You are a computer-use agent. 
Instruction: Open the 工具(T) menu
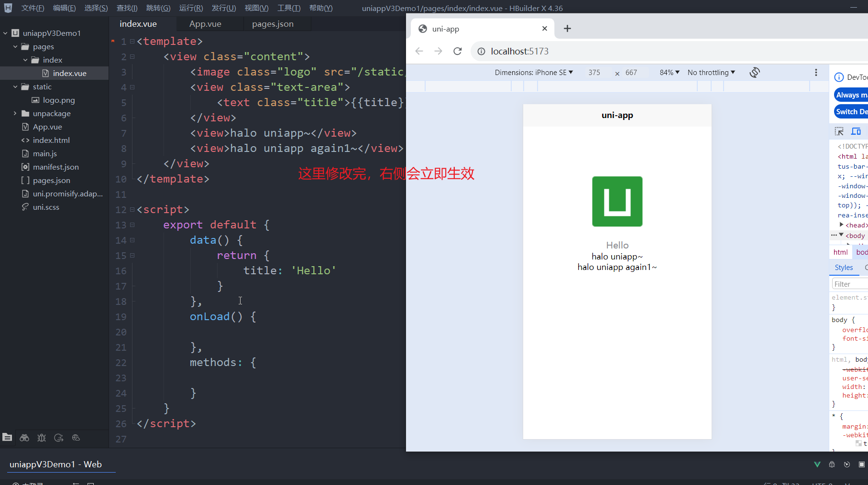(x=289, y=8)
